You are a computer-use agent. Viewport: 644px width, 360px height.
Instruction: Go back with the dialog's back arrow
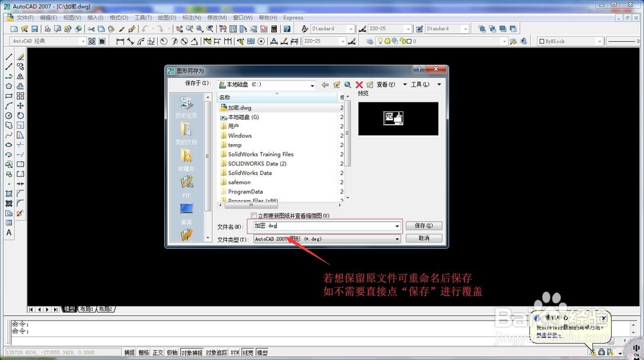(x=325, y=84)
